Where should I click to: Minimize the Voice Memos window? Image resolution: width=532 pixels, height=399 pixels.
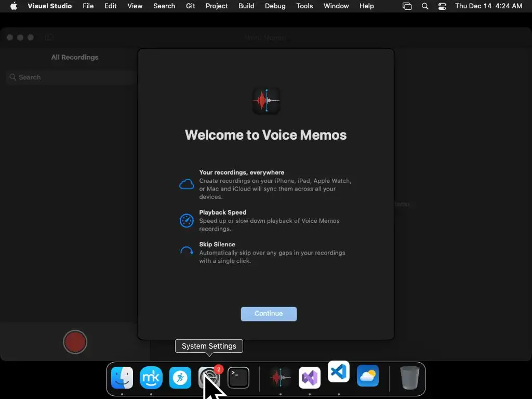click(x=20, y=37)
